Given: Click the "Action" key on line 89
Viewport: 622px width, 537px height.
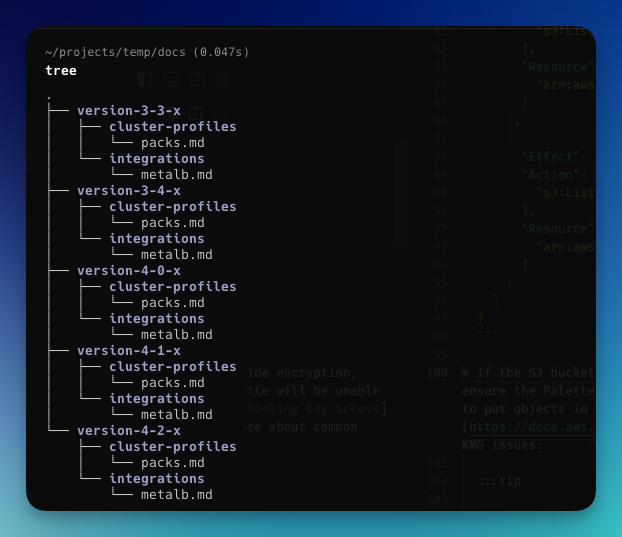Looking at the screenshot, I should click(x=550, y=175).
